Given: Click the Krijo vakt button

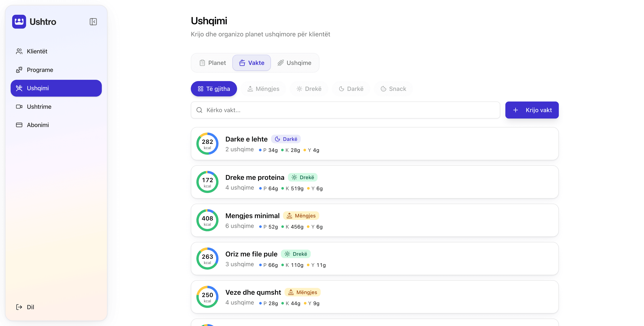Looking at the screenshot, I should coord(532,110).
